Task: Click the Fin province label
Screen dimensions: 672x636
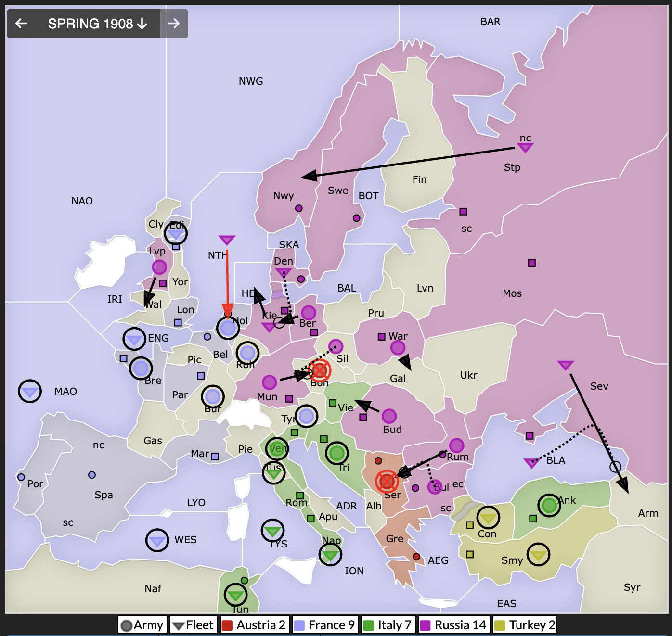Action: 419,179
